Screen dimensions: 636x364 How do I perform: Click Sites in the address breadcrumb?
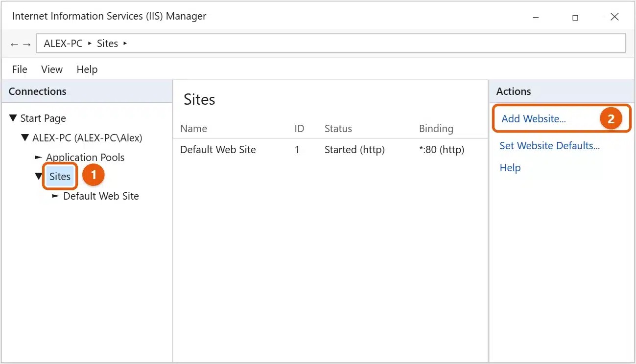[x=108, y=44]
